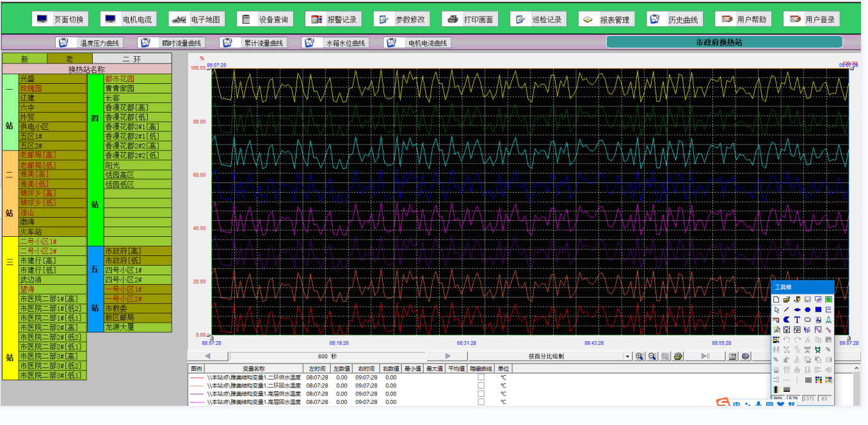The image size is (868, 425).
Task: Open the 按百分比绘制 drawing mode dropdown
Action: pos(627,357)
